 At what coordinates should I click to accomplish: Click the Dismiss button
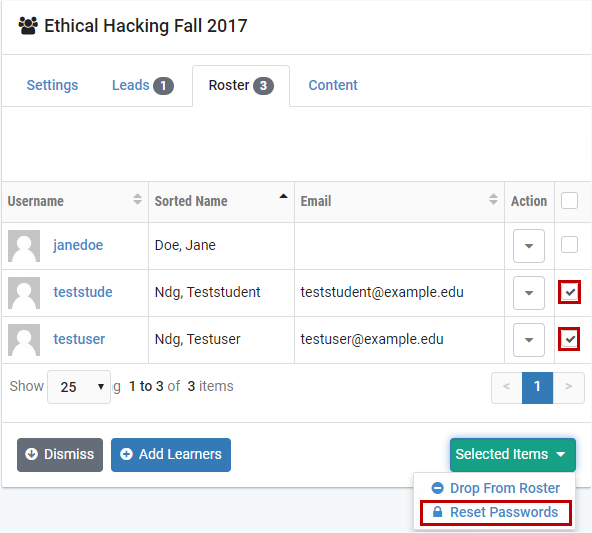[60, 454]
